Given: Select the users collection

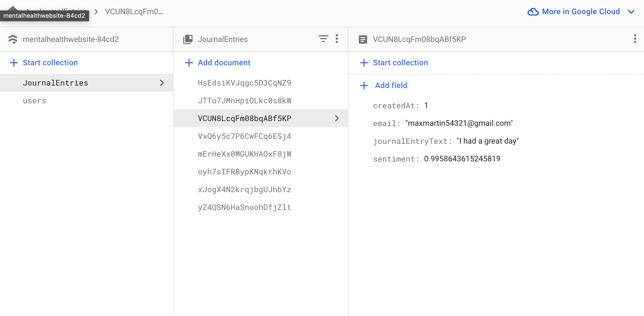Looking at the screenshot, I should (x=34, y=101).
